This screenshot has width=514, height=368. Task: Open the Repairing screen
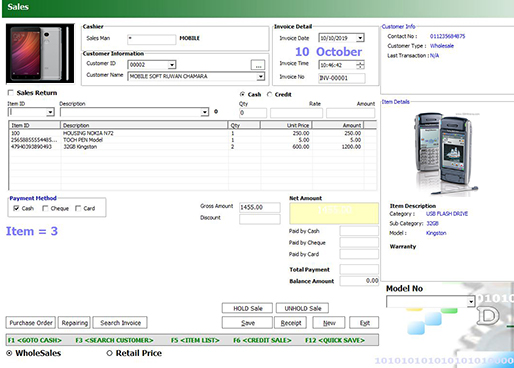pyautogui.click(x=75, y=323)
